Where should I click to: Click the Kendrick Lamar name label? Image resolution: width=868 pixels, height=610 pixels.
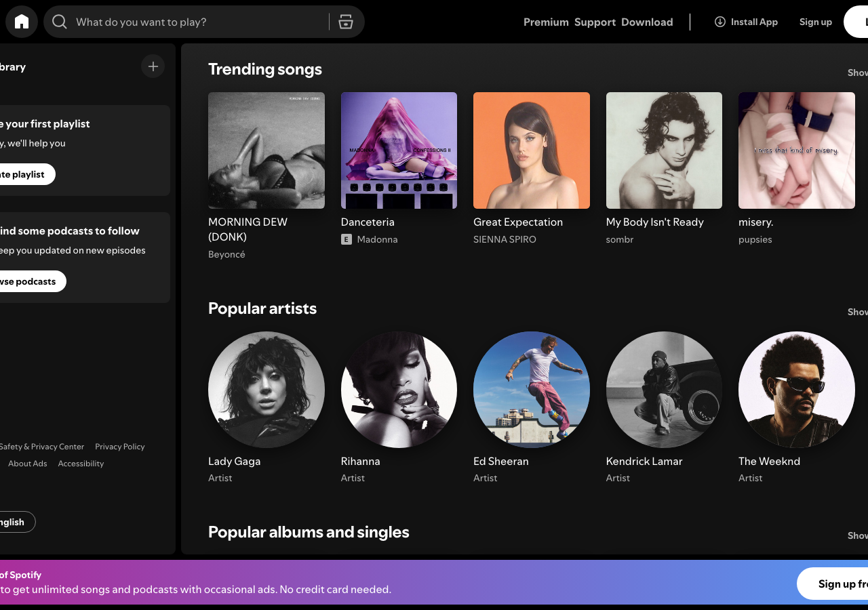tap(644, 461)
